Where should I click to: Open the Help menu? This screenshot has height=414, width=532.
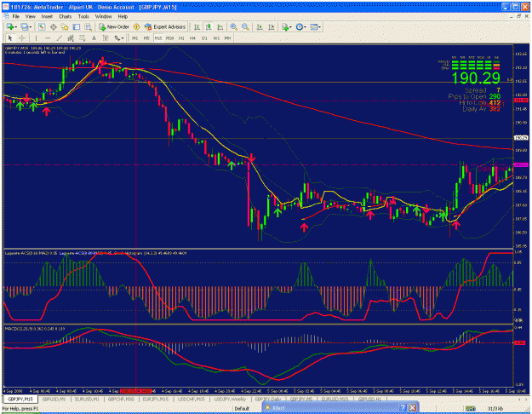(x=123, y=16)
